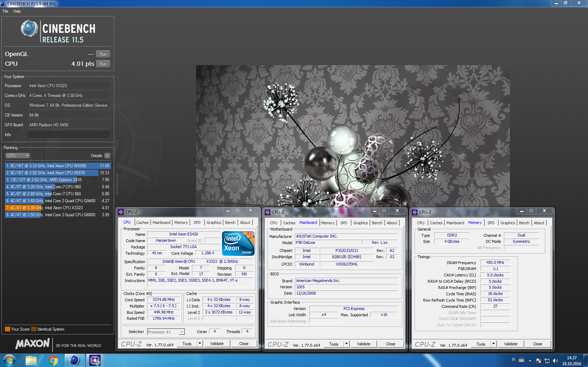Image resolution: width=588 pixels, height=367 pixels.
Task: Click the CPU-Z Mainboard window title icon
Action: (268, 212)
